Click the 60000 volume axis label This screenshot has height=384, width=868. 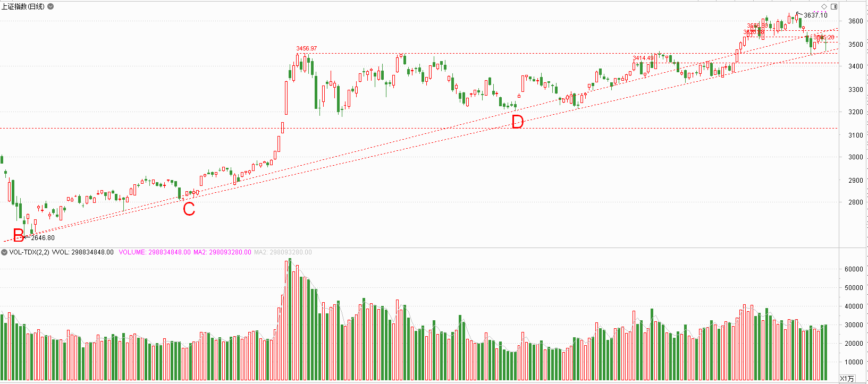click(x=854, y=269)
